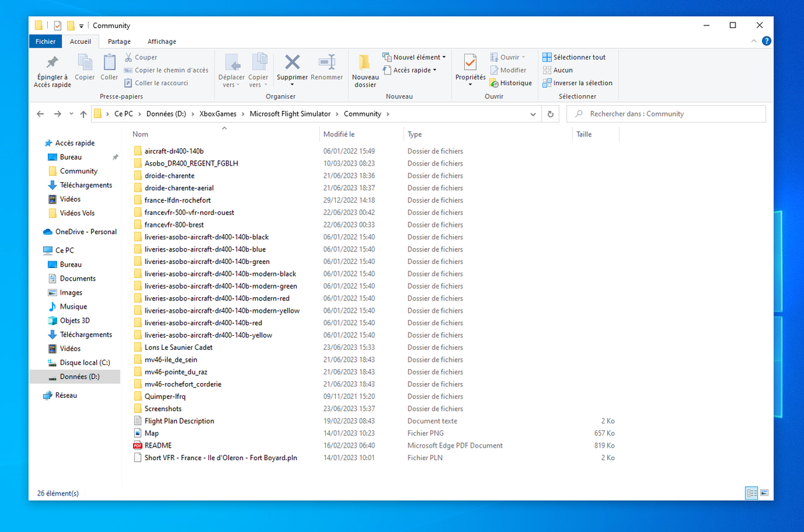Select Accès rapide in navigation pane

pos(75,143)
